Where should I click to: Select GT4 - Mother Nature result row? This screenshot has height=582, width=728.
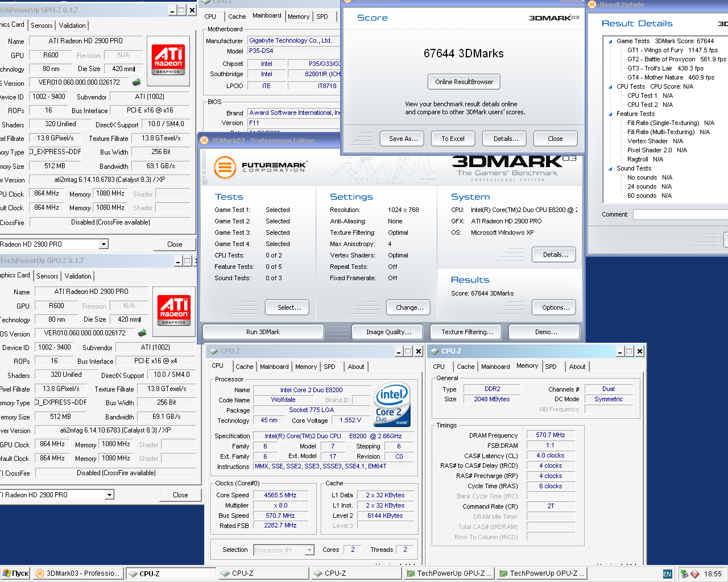(671, 77)
